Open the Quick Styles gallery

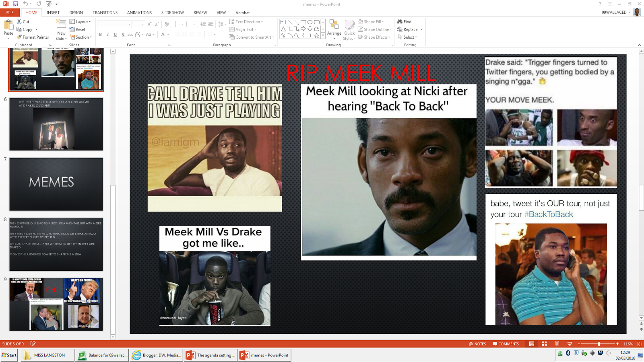click(349, 30)
